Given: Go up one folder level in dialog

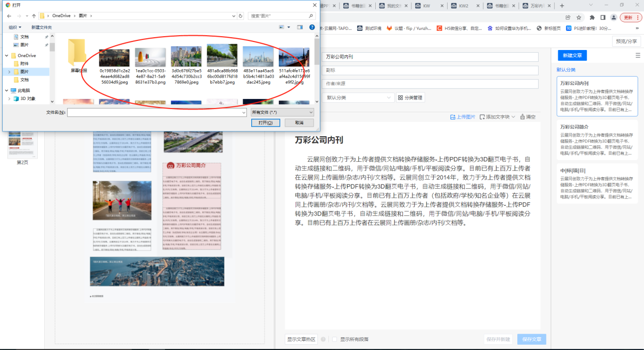Looking at the screenshot, I should [x=34, y=16].
